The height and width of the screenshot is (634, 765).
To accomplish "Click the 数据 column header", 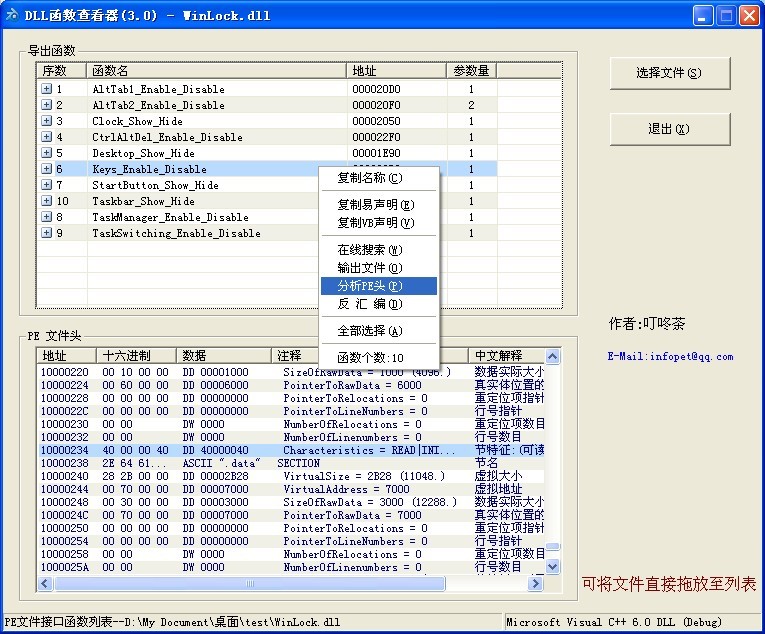I will [x=223, y=355].
